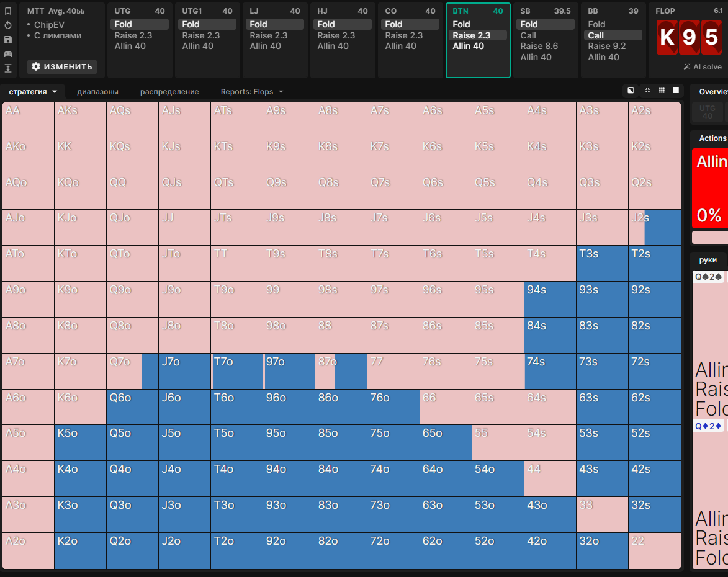The width and height of the screenshot is (728, 577).
Task: Select the solid square single view
Action: 676,91
